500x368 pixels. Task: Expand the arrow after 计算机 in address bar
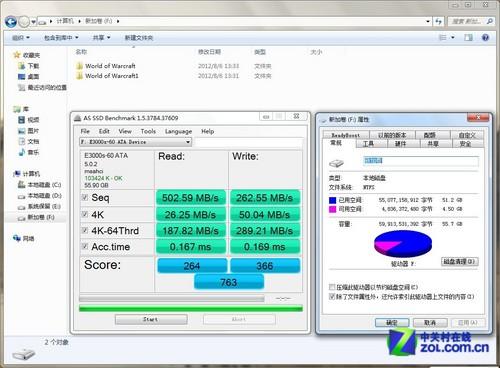(x=79, y=21)
